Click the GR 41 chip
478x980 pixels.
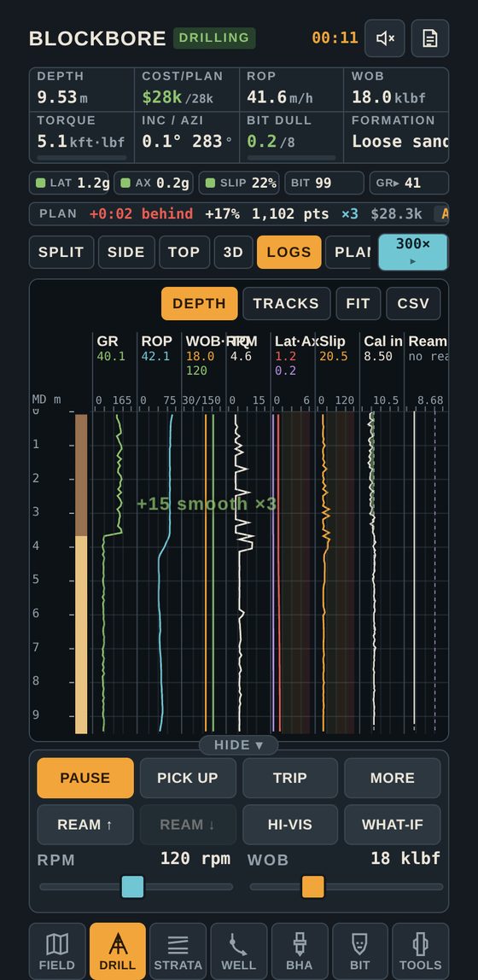[x=409, y=184]
